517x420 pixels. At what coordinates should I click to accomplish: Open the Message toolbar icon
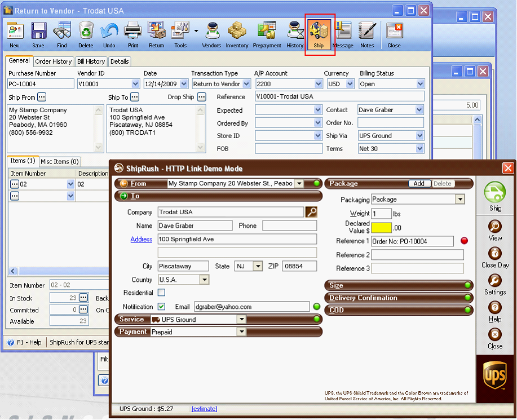[x=343, y=34]
